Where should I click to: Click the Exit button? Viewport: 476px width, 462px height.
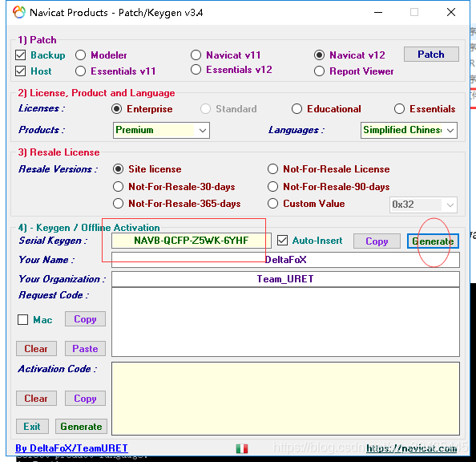tap(32, 426)
